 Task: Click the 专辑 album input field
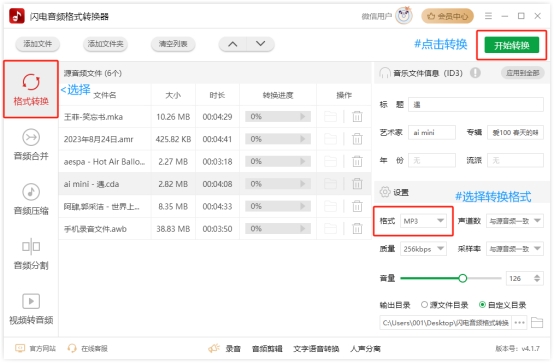coord(515,133)
